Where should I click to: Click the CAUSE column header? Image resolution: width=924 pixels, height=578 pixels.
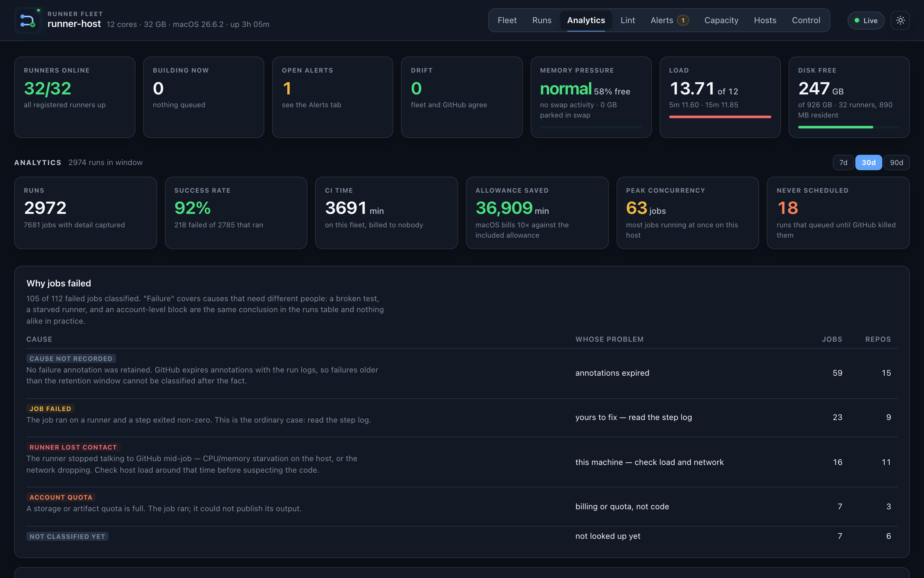tap(39, 339)
